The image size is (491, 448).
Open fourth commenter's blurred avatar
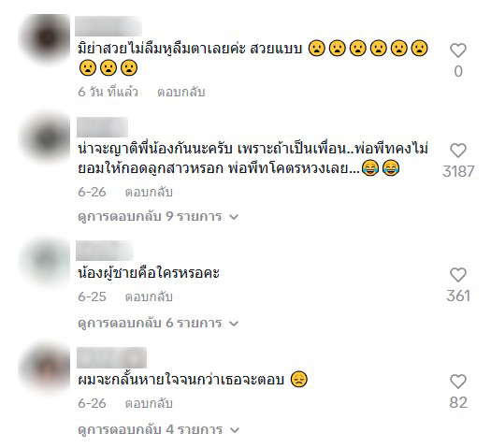(x=46, y=368)
